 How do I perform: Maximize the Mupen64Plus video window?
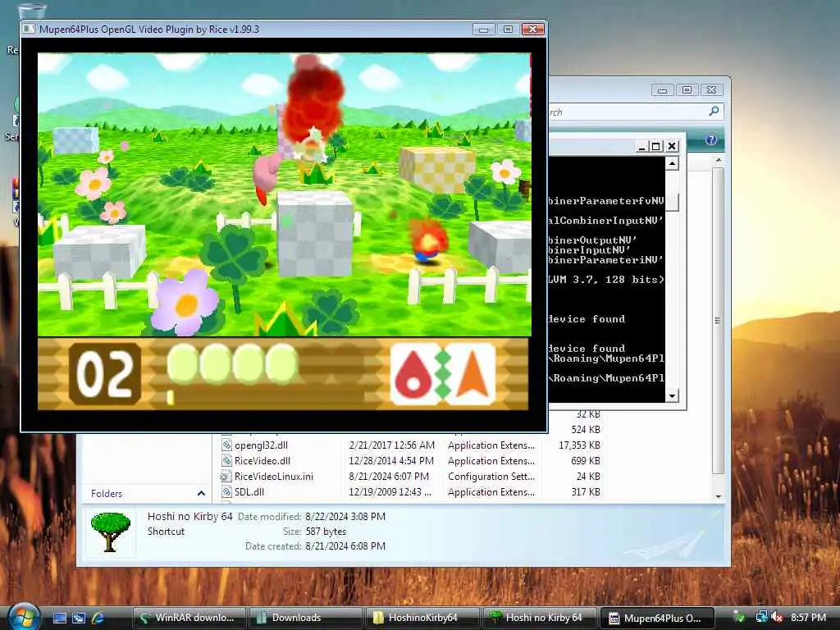[507, 29]
